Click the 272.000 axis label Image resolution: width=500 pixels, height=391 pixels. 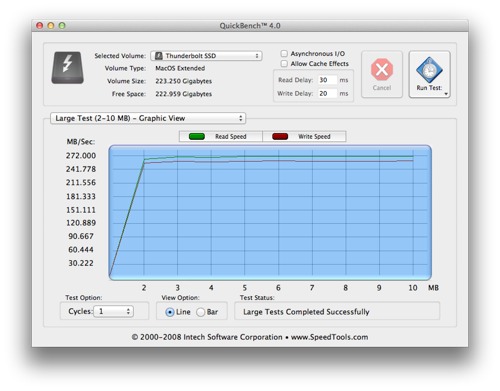pos(81,156)
